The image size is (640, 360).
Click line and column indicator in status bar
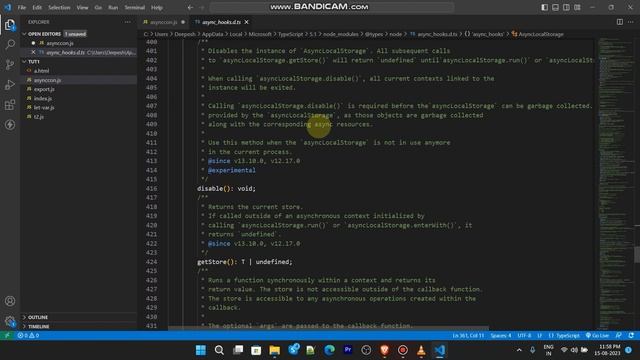click(x=468, y=335)
